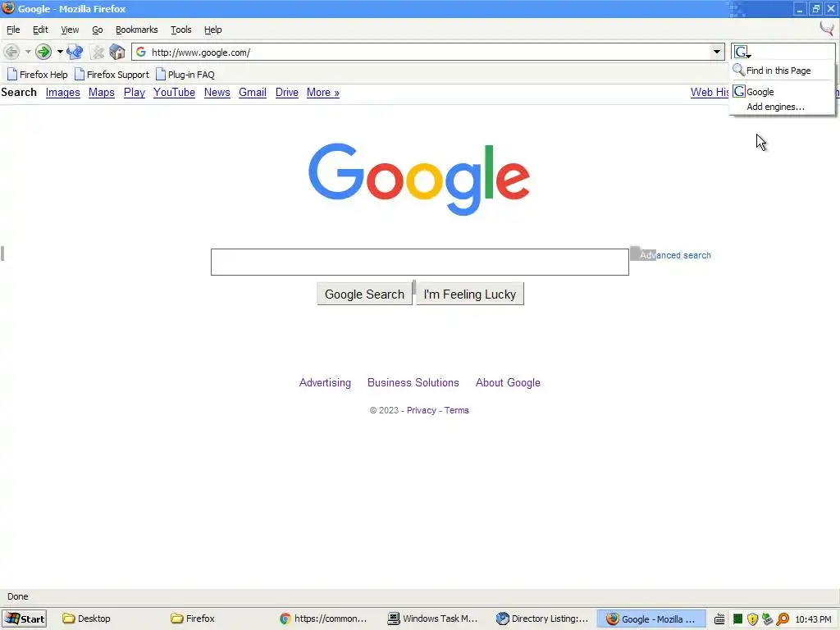This screenshot has width=840, height=630.
Task: Click the Firefox Support bookmark page icon
Action: [x=80, y=75]
